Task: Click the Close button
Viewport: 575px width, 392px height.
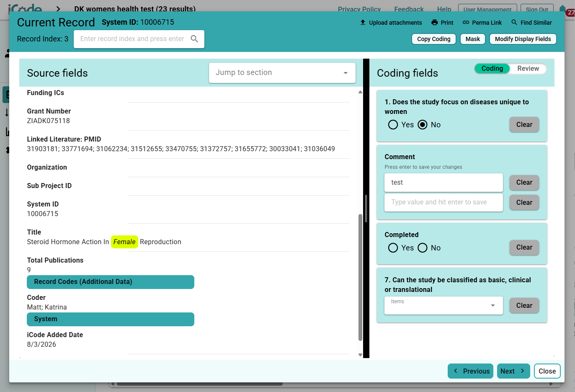Action: [547, 371]
